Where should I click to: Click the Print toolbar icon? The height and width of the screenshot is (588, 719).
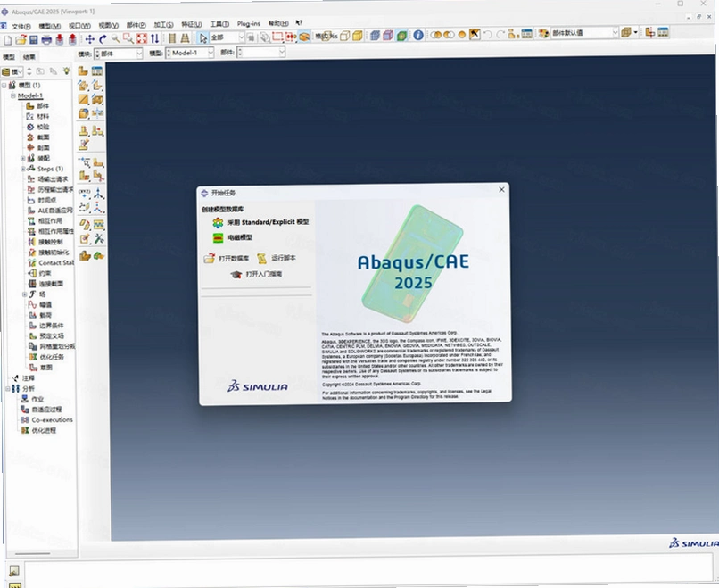click(46, 40)
